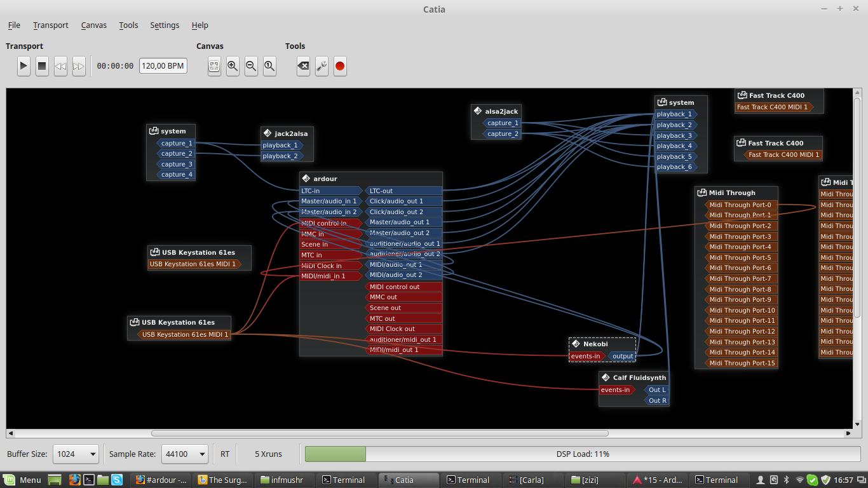Click system capture client hardware icon
868x488 pixels.
(x=153, y=130)
